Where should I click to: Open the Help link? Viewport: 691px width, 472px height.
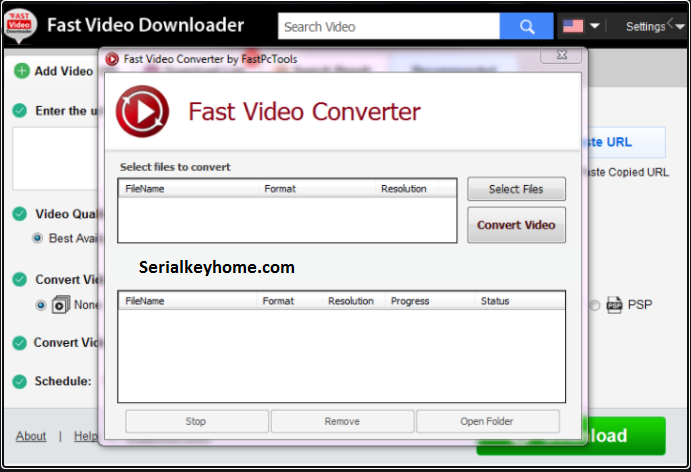(85, 436)
